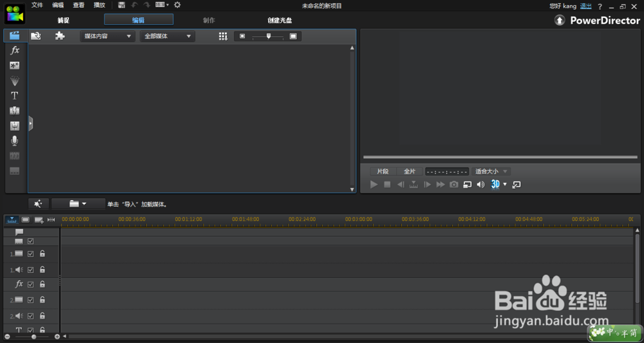Open the Media Room clapperboard icon
This screenshot has height=343, width=644.
(15, 35)
